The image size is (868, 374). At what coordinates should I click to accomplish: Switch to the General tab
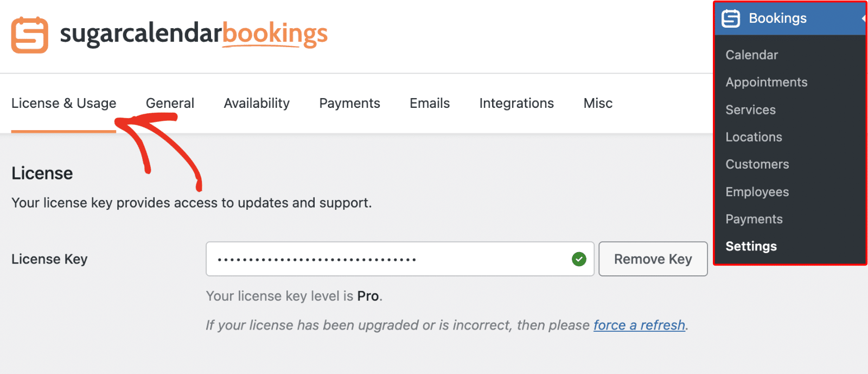point(169,103)
